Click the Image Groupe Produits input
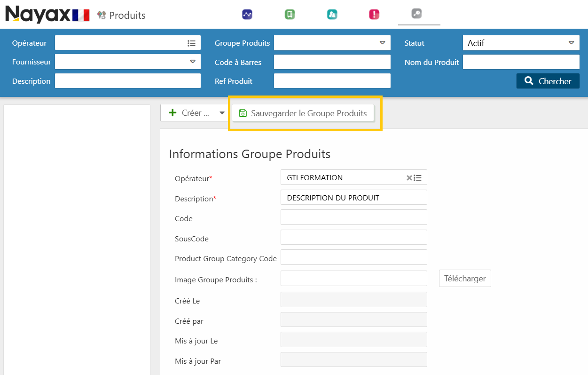Viewport: 588px width, 375px height. tap(353, 279)
